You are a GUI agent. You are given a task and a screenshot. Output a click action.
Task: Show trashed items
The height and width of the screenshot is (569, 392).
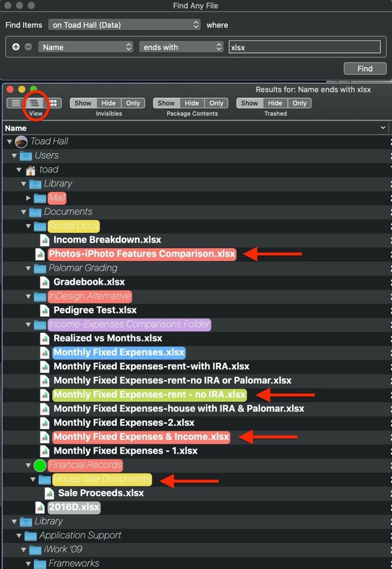(250, 103)
